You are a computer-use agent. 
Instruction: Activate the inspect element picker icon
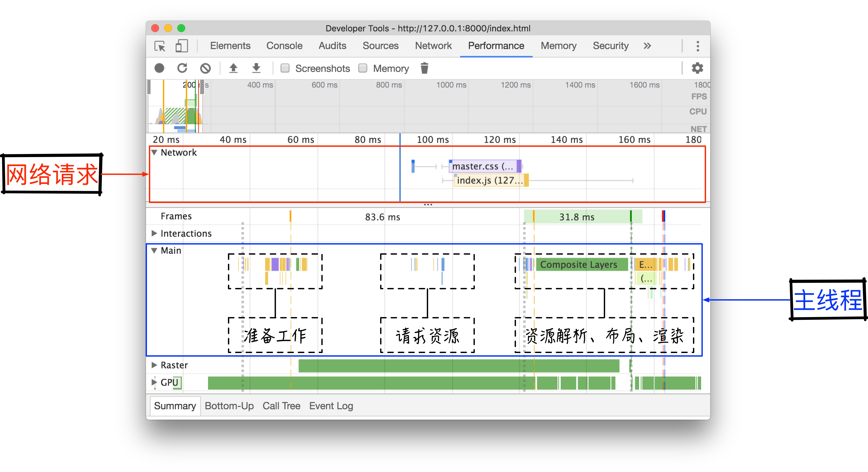160,46
